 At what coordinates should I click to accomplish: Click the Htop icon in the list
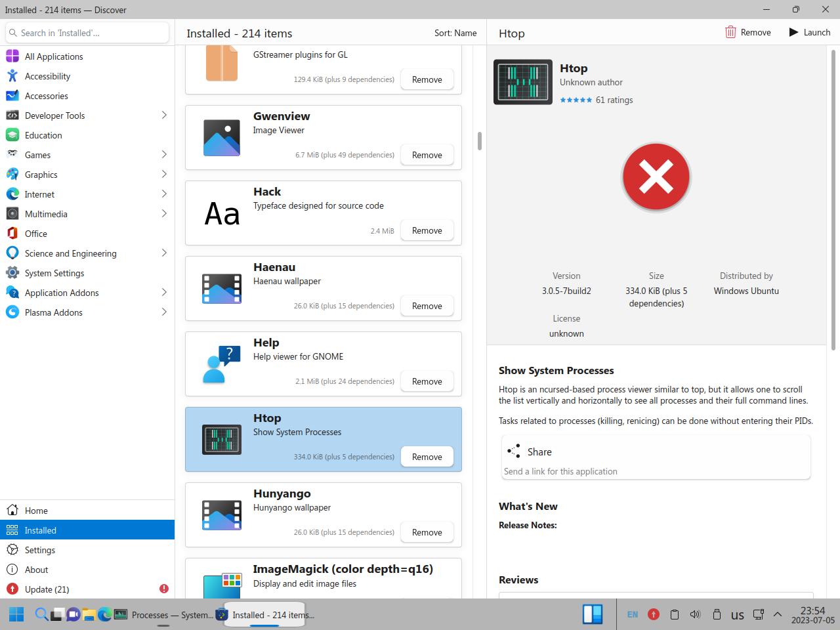(x=222, y=440)
